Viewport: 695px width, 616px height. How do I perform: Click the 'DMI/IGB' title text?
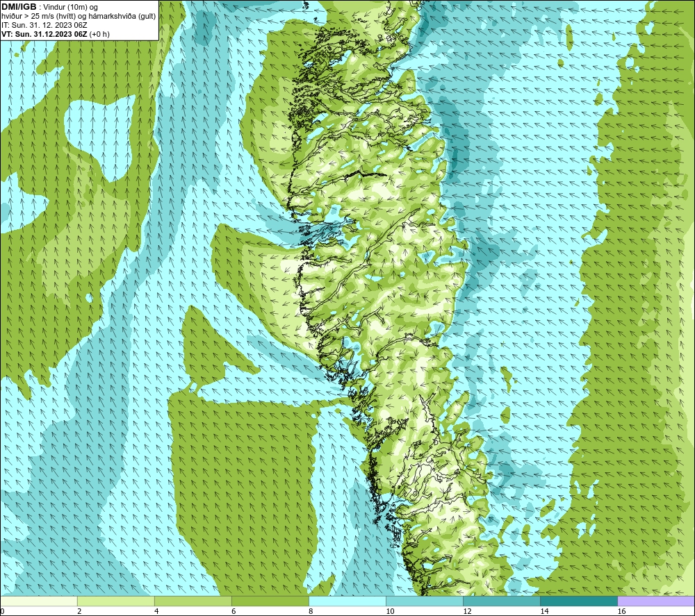19,7
